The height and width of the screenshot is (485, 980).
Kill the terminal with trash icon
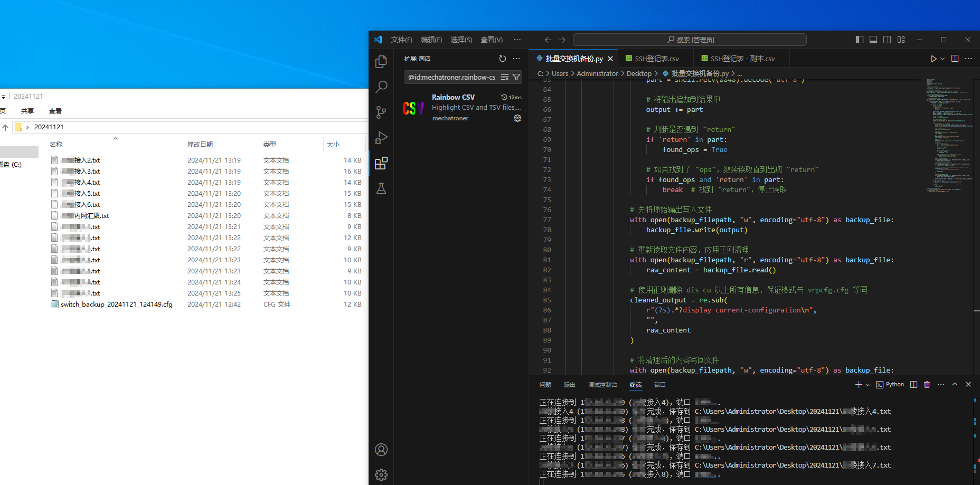[x=927, y=385]
